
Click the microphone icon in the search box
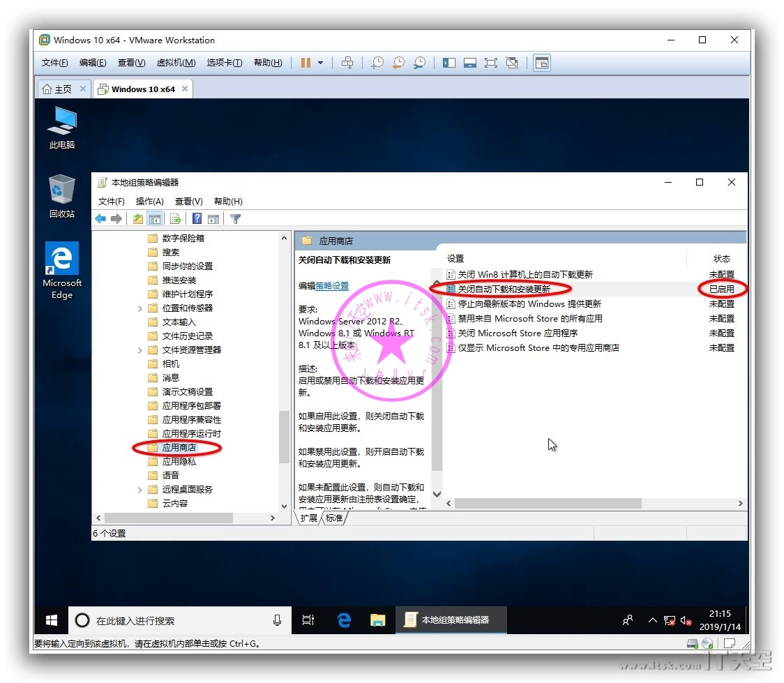tap(277, 620)
